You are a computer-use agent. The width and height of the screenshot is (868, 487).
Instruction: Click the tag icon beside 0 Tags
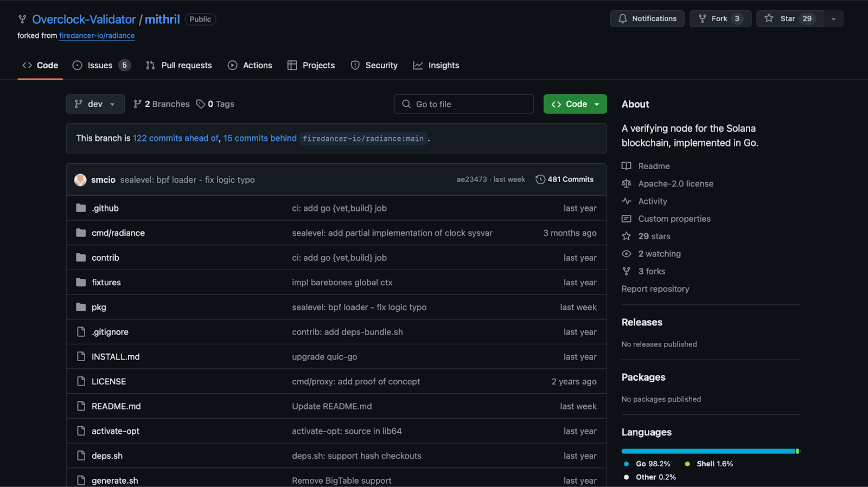[x=201, y=104]
